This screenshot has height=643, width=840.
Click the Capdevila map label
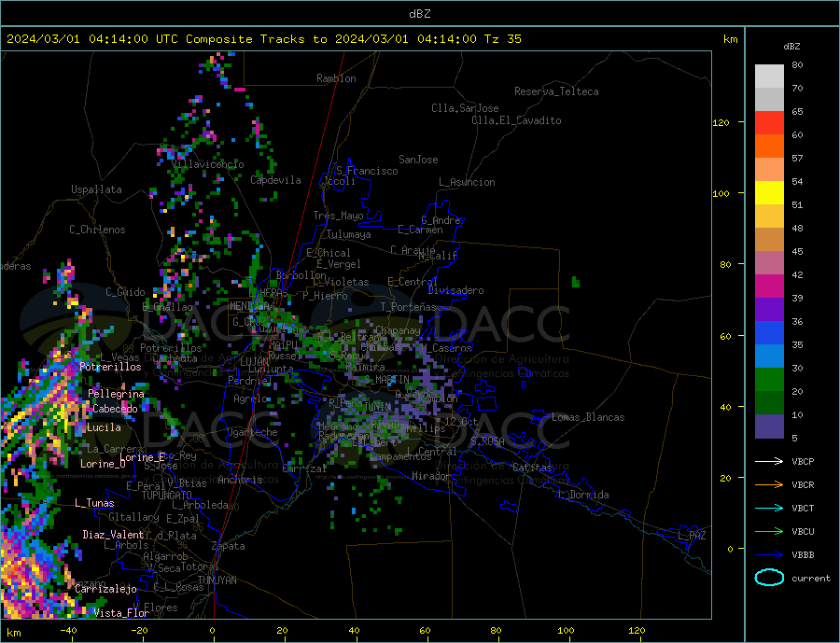click(x=275, y=180)
